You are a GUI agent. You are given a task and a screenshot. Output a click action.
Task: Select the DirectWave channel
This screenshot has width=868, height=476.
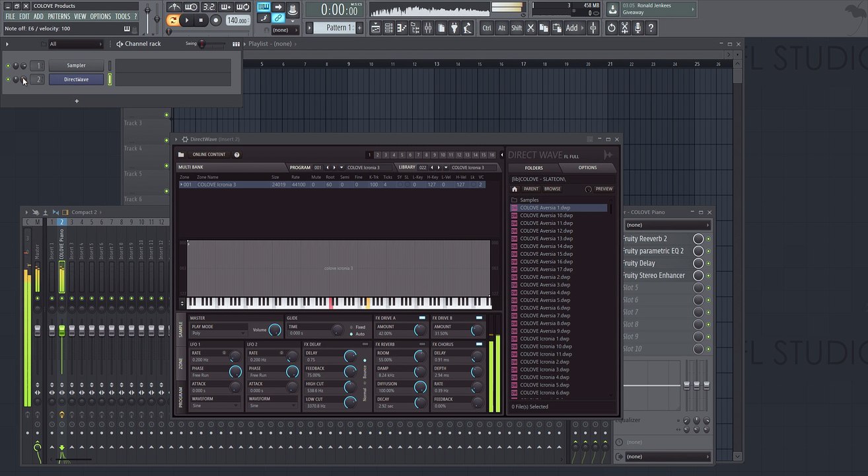click(76, 79)
